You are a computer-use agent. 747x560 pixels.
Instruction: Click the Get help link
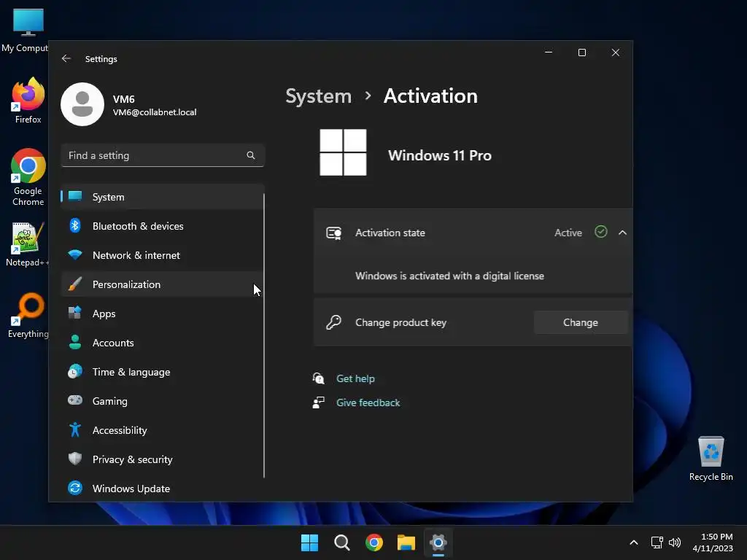tap(355, 378)
